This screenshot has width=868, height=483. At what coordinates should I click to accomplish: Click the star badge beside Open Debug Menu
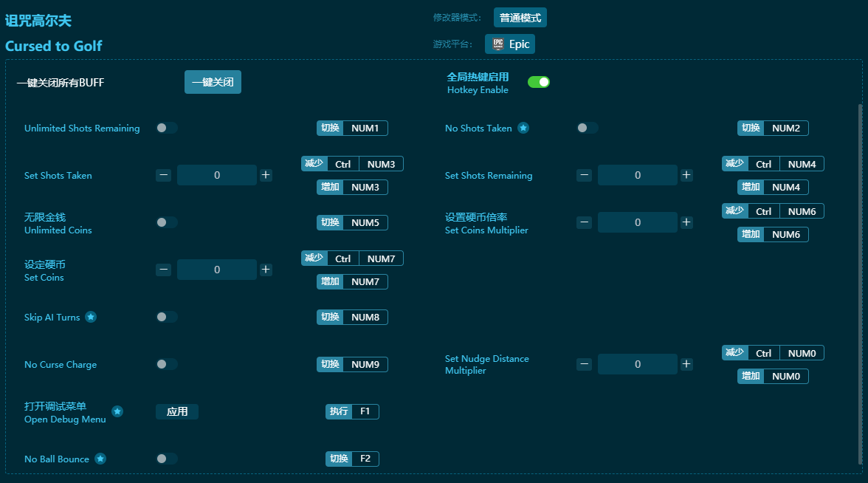117,411
